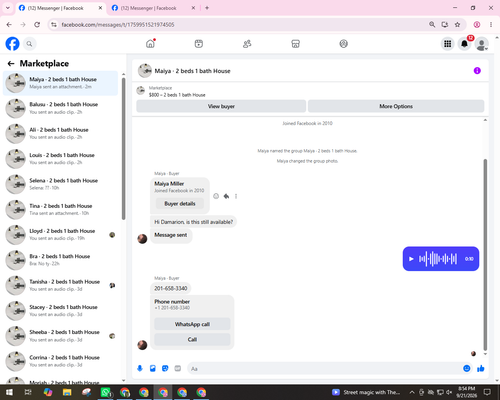This screenshot has height=400, width=500.
Task: Open Bra - 2 beds 1 bath House conversation
Action: click(60, 260)
